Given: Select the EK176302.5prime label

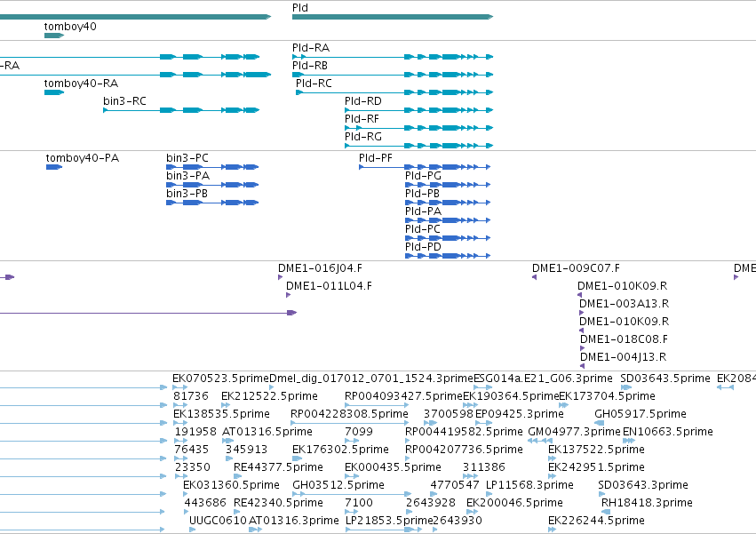Looking at the screenshot, I should 340,450.
